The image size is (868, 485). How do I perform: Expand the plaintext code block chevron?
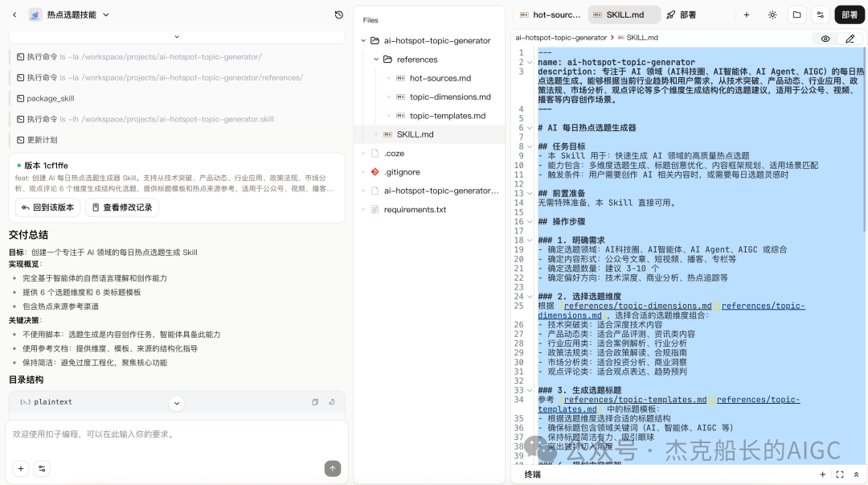click(x=177, y=403)
